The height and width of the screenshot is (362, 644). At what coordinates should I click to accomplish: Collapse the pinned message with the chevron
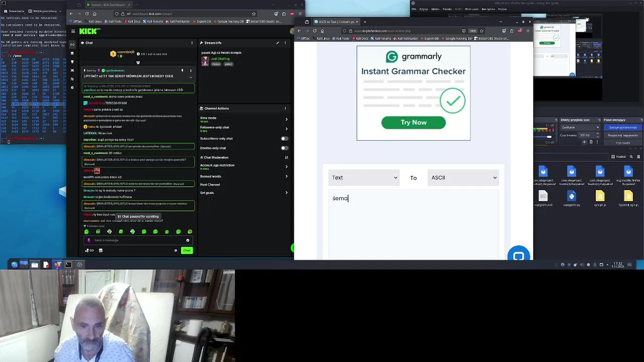click(191, 77)
